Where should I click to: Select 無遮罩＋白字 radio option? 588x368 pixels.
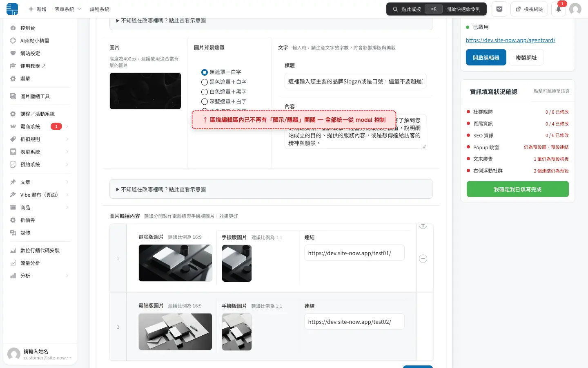205,72
